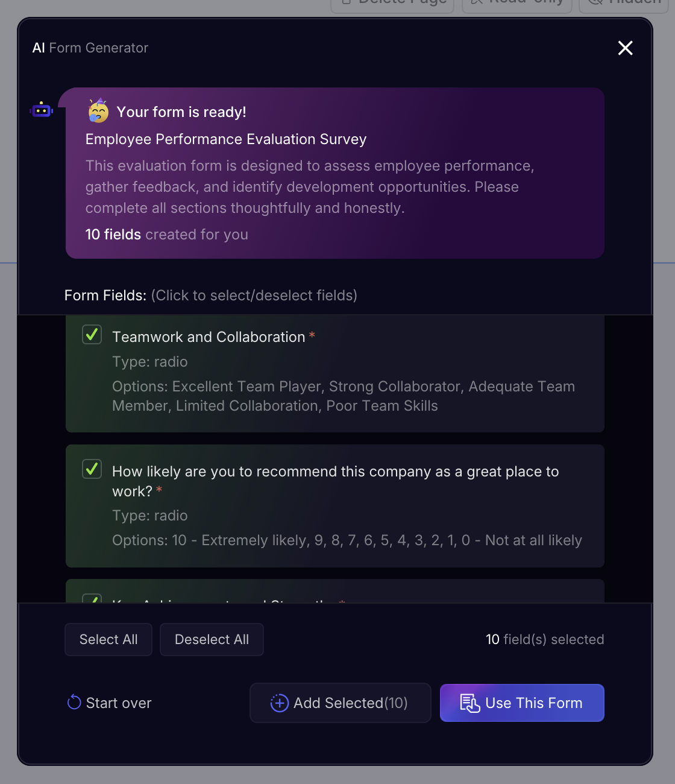Click the plus icon inside Add Selected button
This screenshot has height=784, width=675.
click(279, 703)
